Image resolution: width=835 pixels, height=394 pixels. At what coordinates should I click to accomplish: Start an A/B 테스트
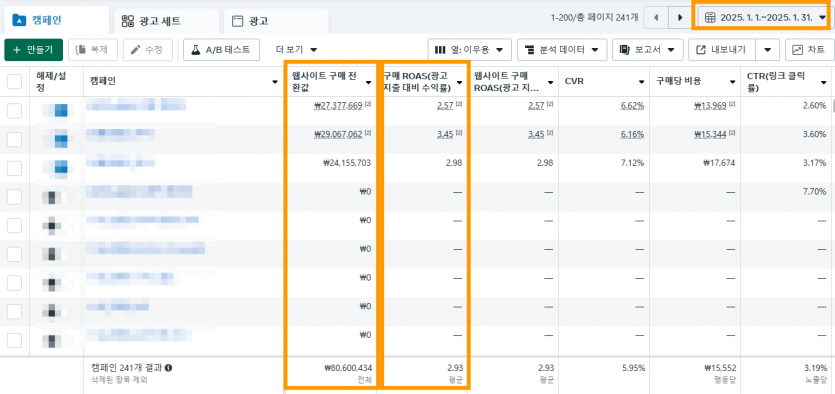221,50
